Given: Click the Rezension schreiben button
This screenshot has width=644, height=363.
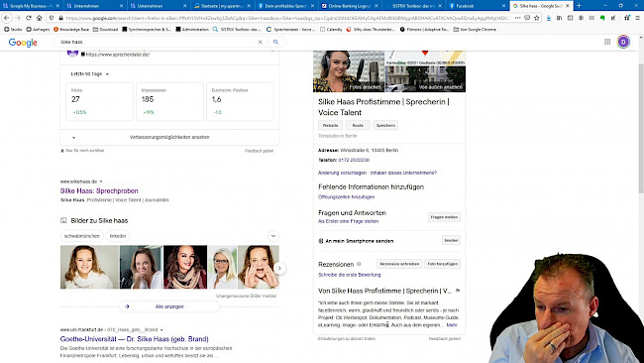Looking at the screenshot, I should point(399,264).
